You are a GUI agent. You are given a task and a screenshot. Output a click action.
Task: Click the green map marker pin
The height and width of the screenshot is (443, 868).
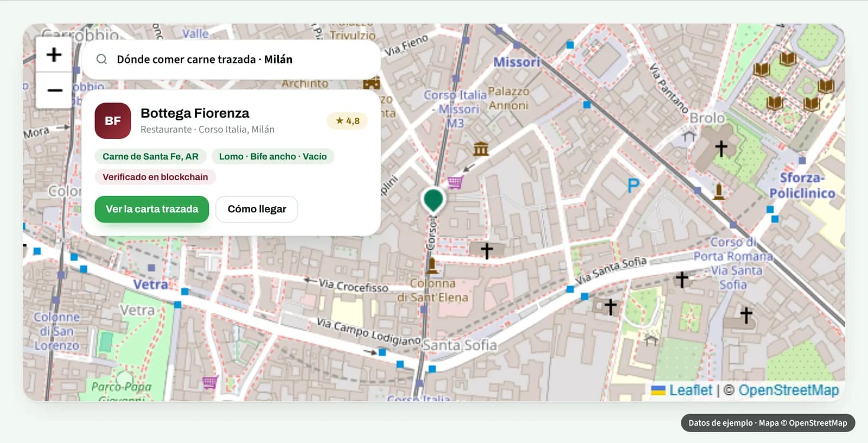point(433,200)
